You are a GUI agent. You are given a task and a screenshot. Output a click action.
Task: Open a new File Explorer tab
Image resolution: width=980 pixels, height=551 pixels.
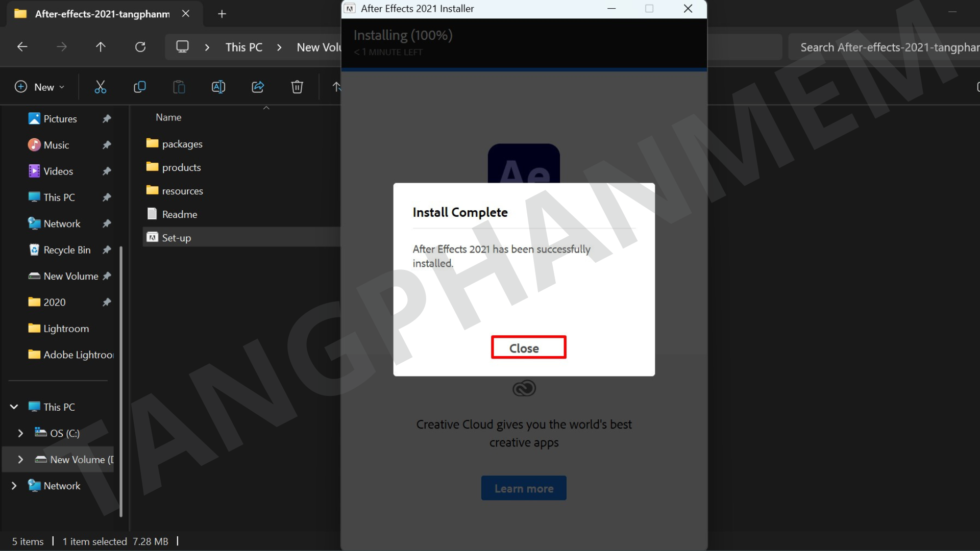coord(222,14)
